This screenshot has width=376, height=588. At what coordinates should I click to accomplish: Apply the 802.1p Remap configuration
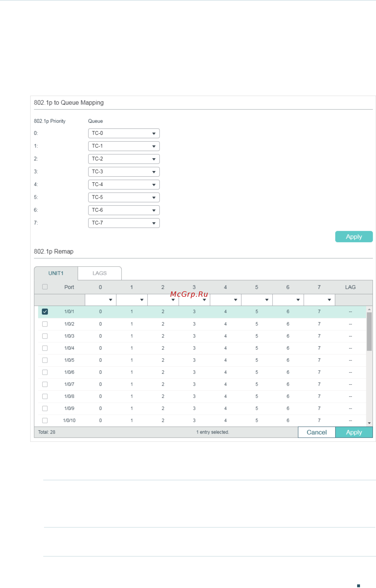coord(354,432)
